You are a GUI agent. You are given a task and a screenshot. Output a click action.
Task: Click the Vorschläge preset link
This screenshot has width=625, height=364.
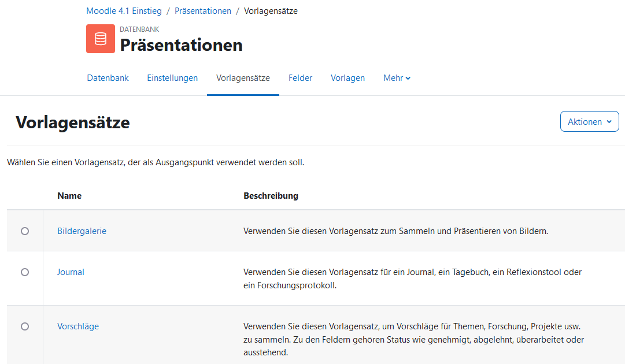coord(78,326)
